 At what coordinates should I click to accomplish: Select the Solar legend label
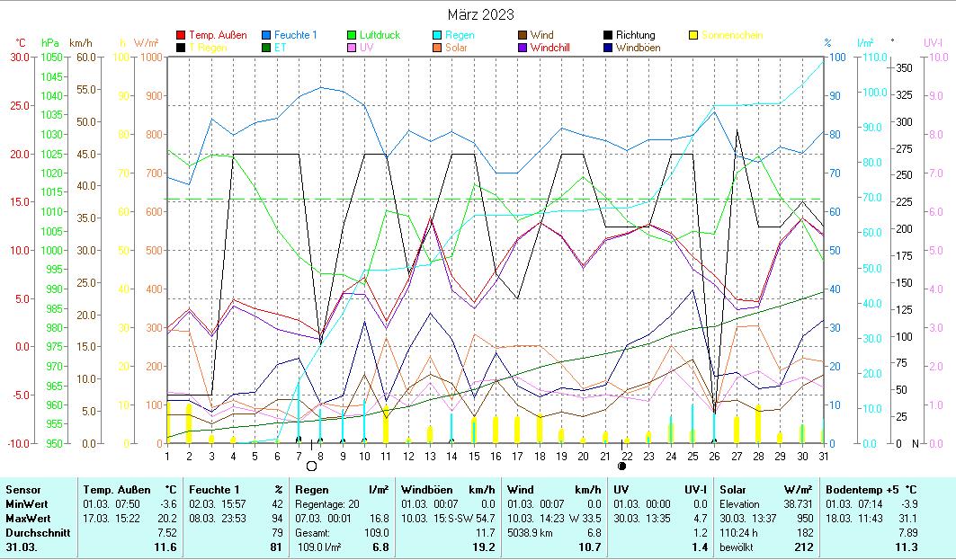click(456, 48)
